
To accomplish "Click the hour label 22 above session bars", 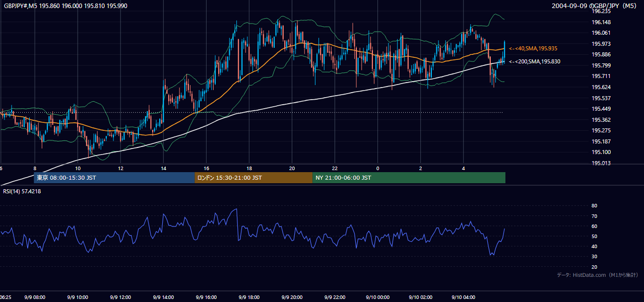I will pos(335,168).
